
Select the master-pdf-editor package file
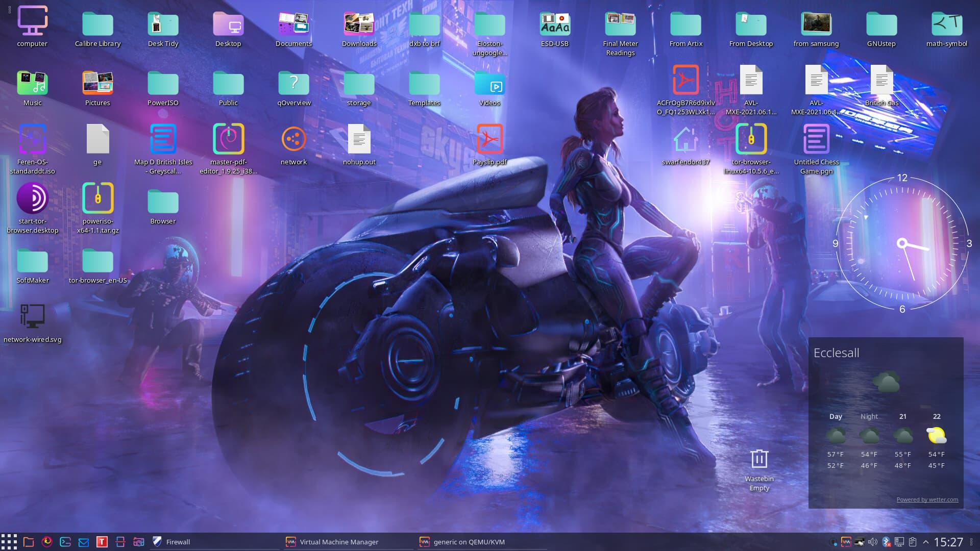point(228,149)
